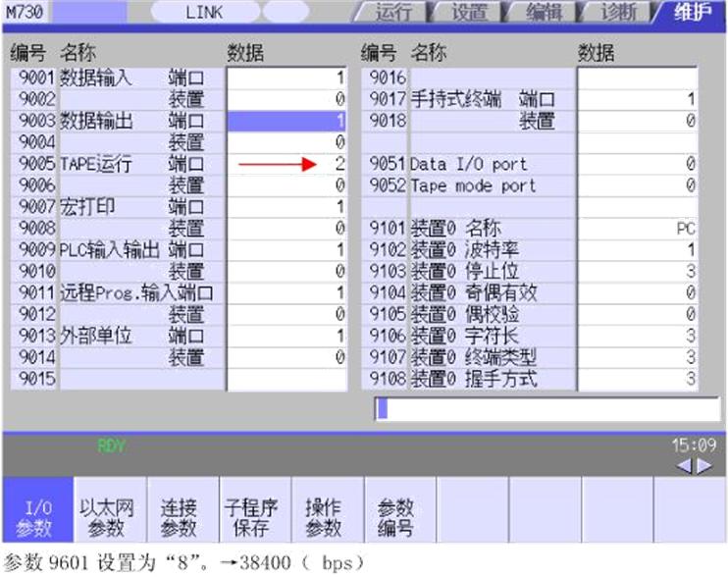Select the 编辑 tab

(544, 13)
